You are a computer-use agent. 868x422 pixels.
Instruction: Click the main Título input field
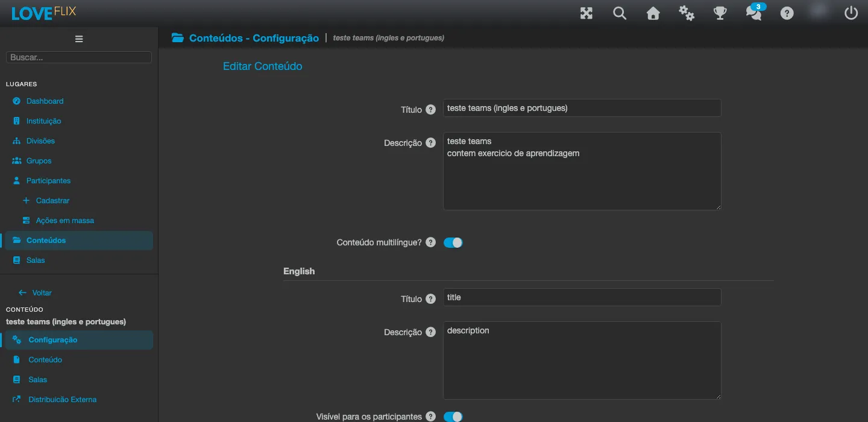tap(582, 108)
